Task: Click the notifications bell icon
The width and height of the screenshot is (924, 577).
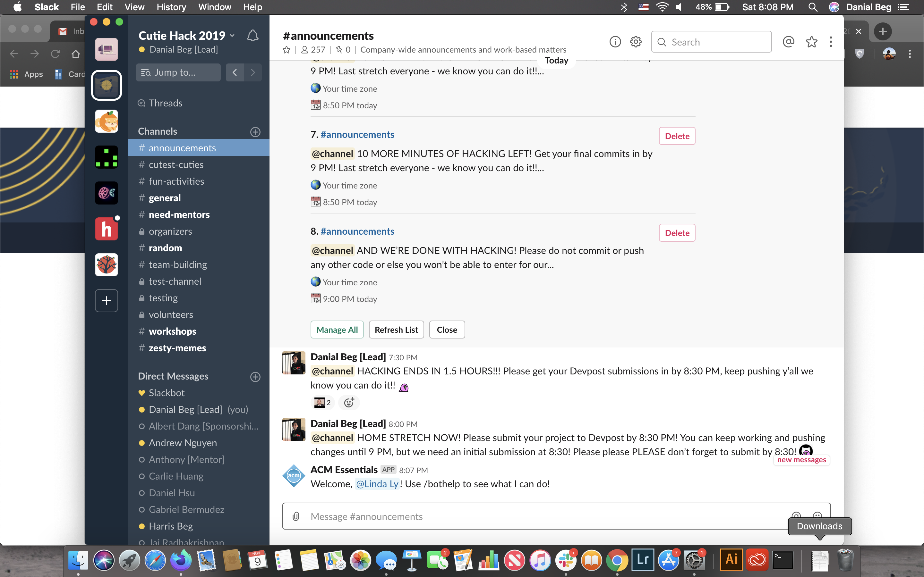Action: 252,36
